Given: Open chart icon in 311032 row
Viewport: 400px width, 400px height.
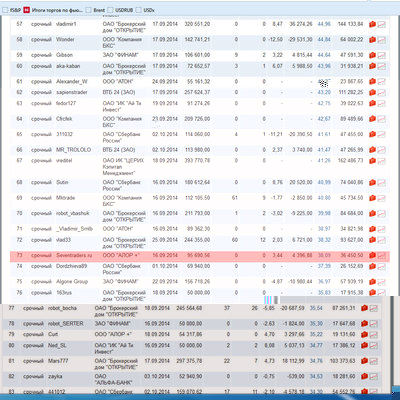Looking at the screenshot, I should click(382, 134).
